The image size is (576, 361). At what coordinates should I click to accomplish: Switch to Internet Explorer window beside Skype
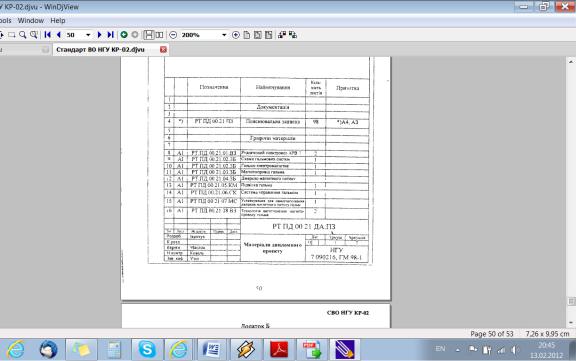(x=179, y=349)
